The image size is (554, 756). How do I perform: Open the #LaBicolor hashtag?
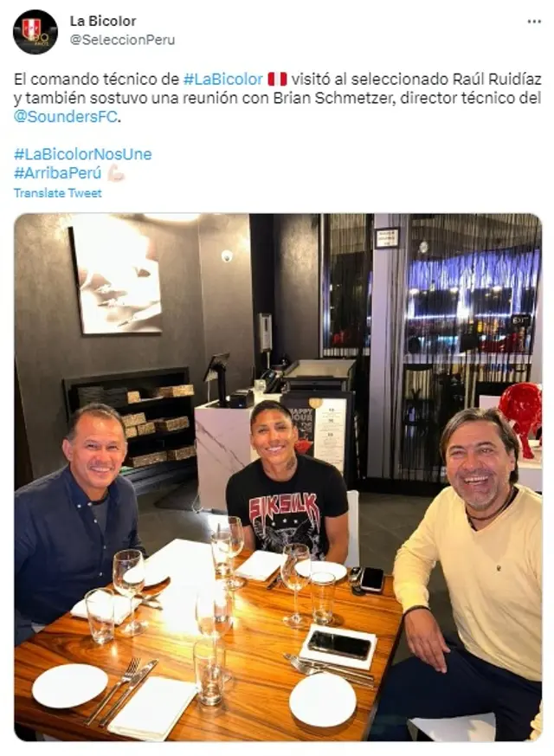223,79
